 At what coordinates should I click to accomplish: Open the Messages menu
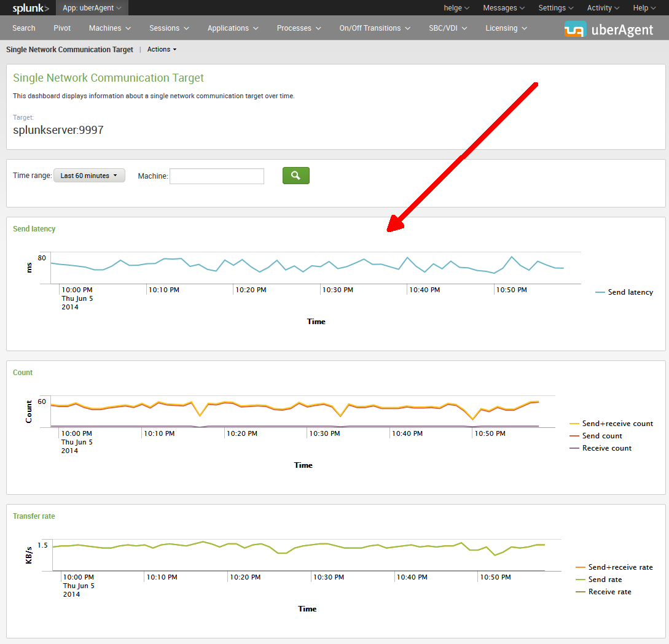[x=504, y=8]
